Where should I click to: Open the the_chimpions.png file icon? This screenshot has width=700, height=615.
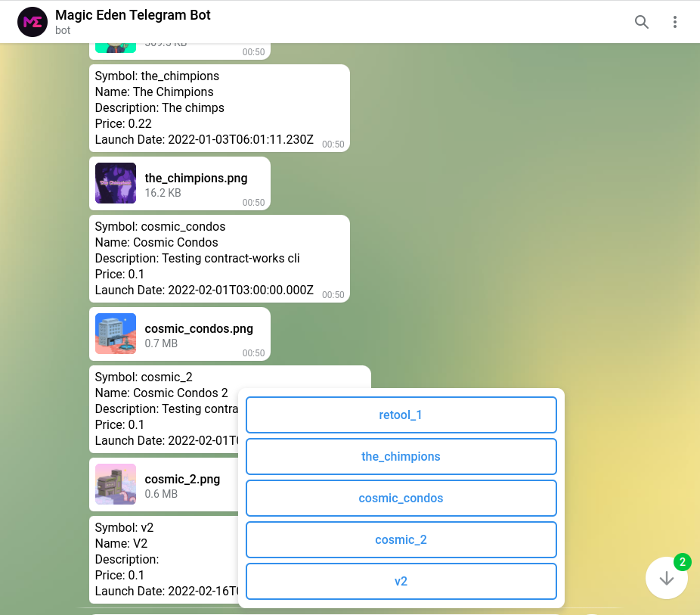(115, 183)
